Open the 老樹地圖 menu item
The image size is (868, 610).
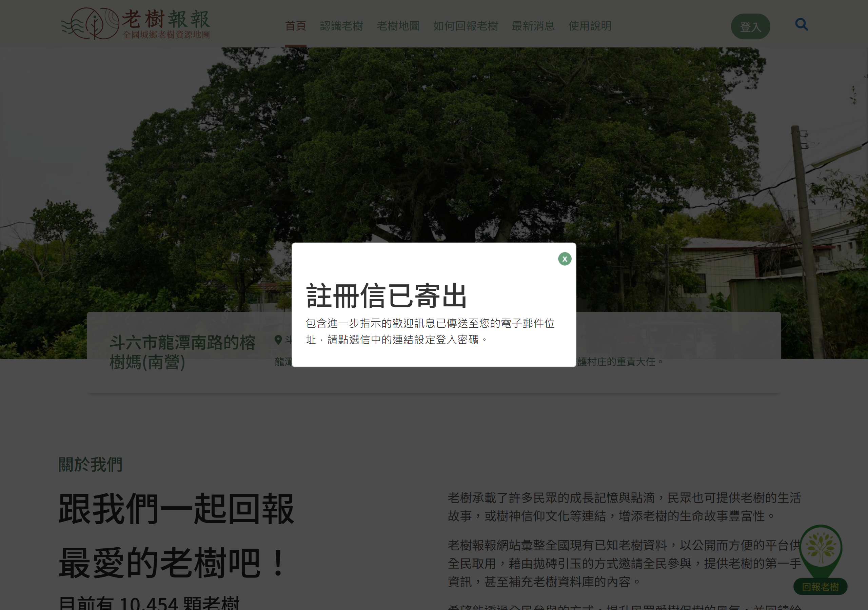398,26
